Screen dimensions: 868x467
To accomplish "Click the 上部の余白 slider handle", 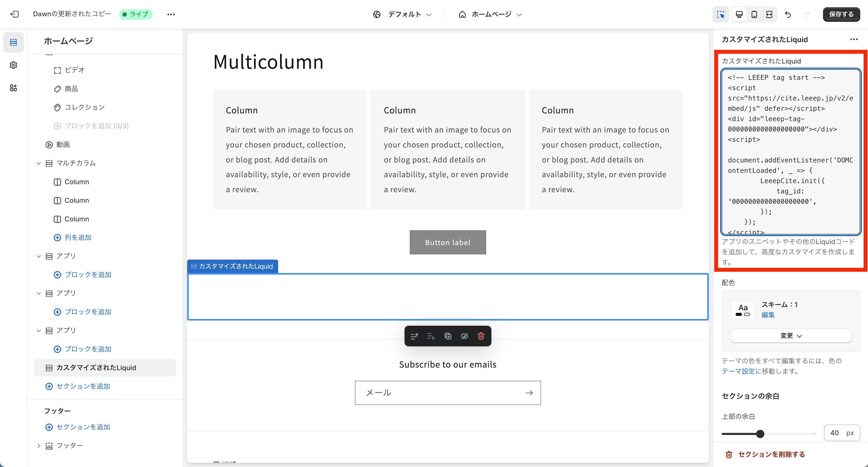I will (x=760, y=434).
